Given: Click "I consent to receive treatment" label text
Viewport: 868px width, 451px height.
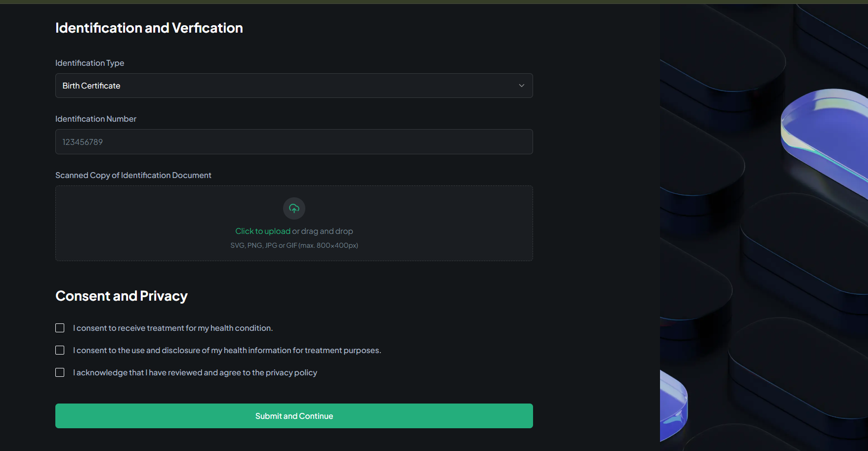Looking at the screenshot, I should tap(173, 328).
